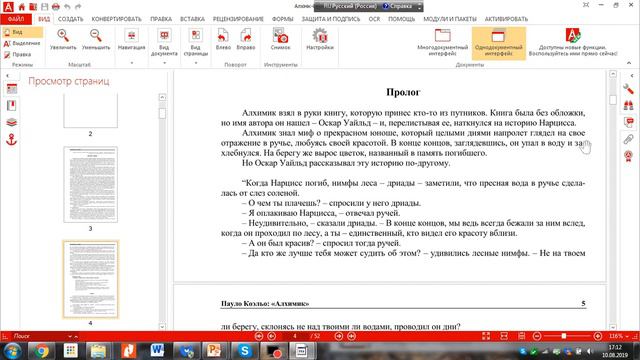
Task: Click the zoom in plus button in status bar
Action: 598,336
